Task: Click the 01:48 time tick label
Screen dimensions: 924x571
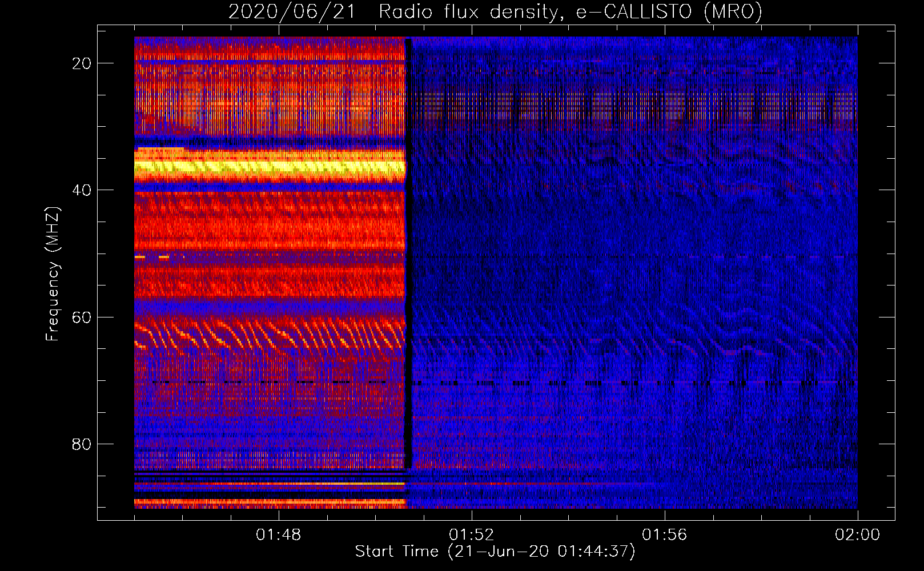Action: point(278,535)
